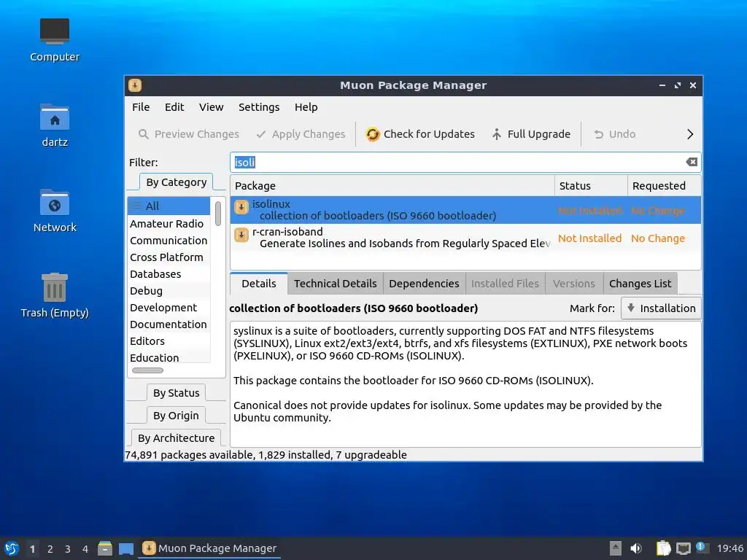Screen dimensions: 747x560
Task: Select the Education category
Action: (169, 357)
